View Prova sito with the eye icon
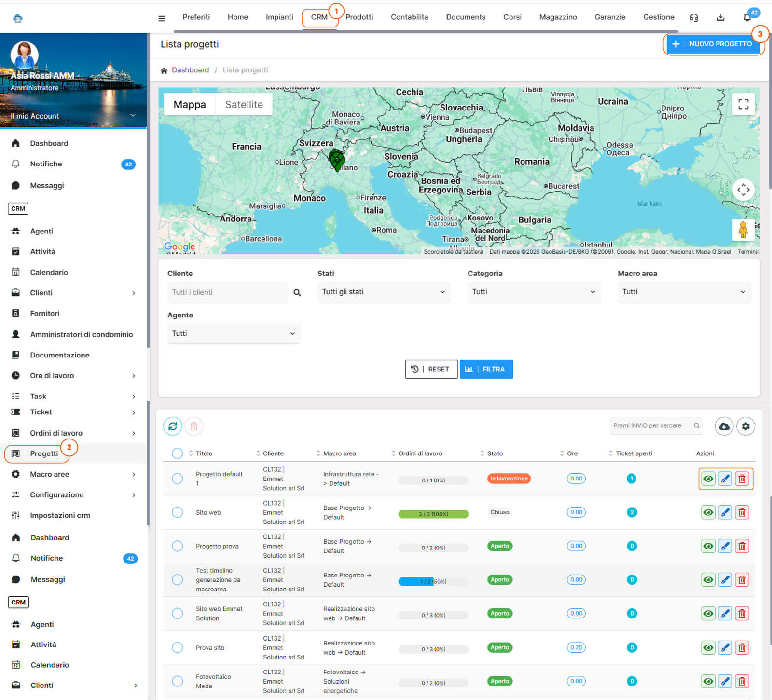This screenshot has height=700, width=772. click(708, 647)
